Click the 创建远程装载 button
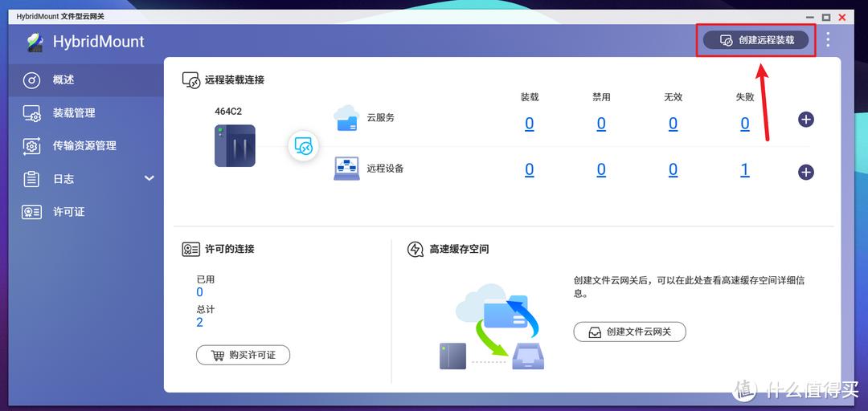The image size is (868, 411). click(x=755, y=39)
